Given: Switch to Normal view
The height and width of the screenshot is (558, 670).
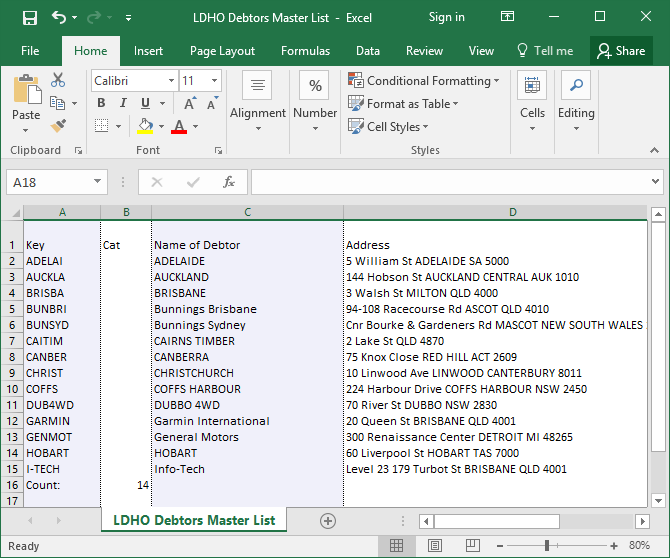Looking at the screenshot, I should 396,545.
